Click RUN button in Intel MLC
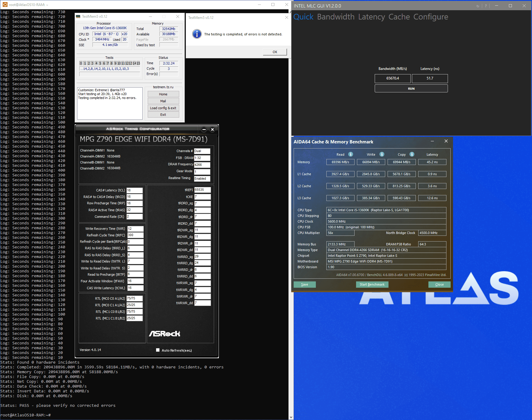This screenshot has width=532, height=420. pyautogui.click(x=411, y=88)
